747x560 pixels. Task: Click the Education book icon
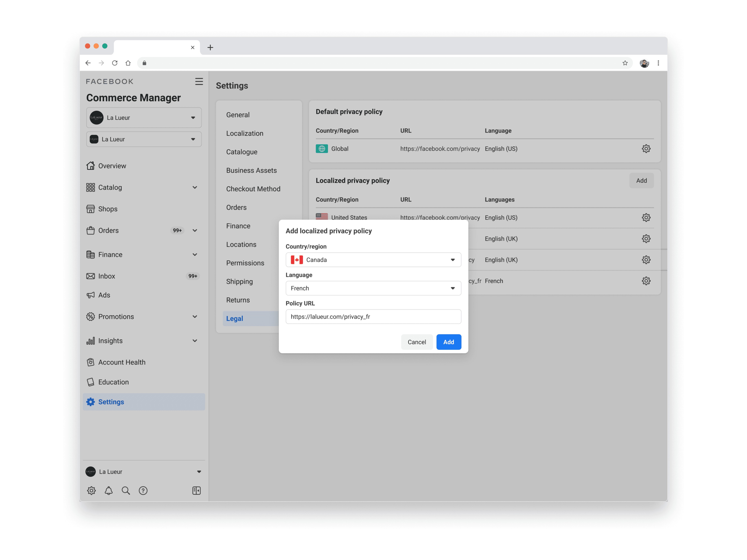(90, 382)
